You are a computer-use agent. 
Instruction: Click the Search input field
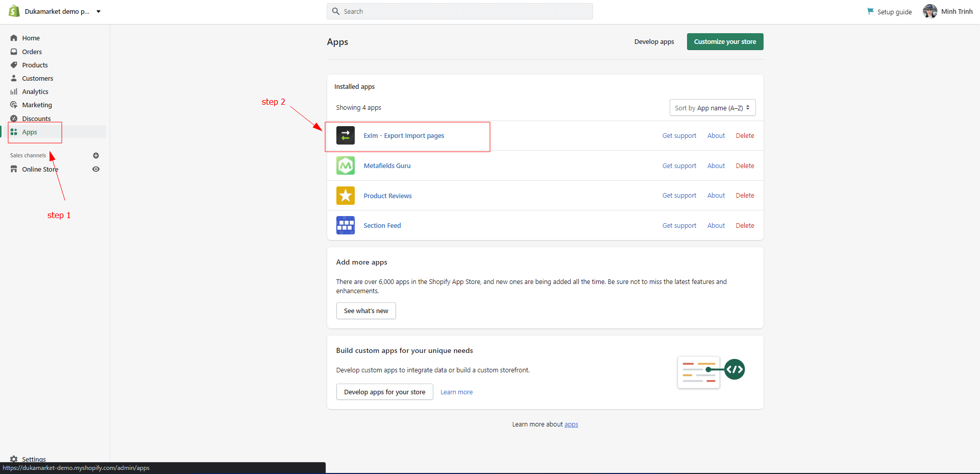pos(459,11)
